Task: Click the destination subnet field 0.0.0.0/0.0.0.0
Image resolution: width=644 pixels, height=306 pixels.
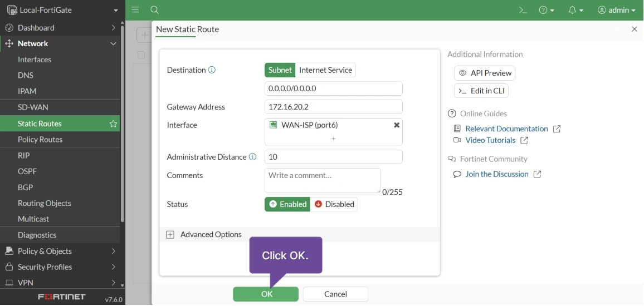Action: [334, 88]
